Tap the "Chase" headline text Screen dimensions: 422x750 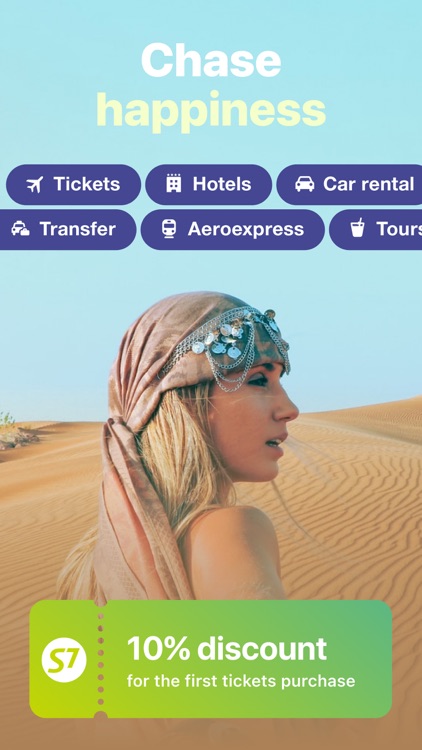click(211, 60)
